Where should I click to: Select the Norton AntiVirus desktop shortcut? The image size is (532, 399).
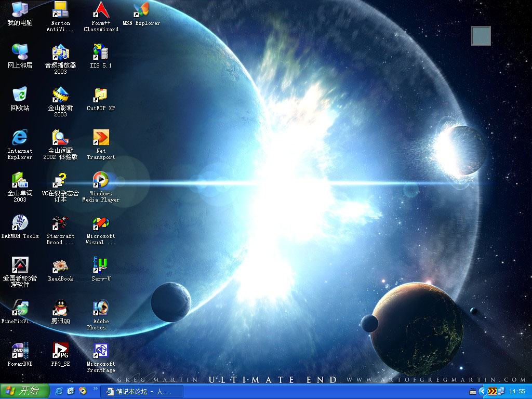[60, 16]
